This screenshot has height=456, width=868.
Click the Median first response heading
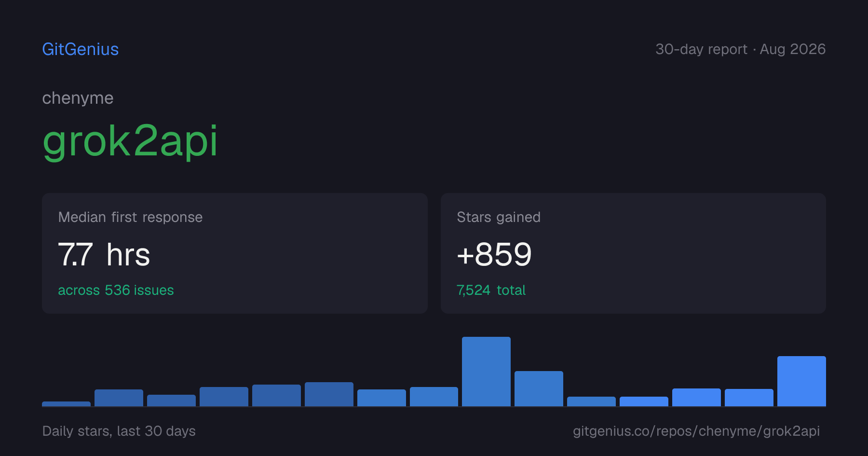tap(130, 217)
